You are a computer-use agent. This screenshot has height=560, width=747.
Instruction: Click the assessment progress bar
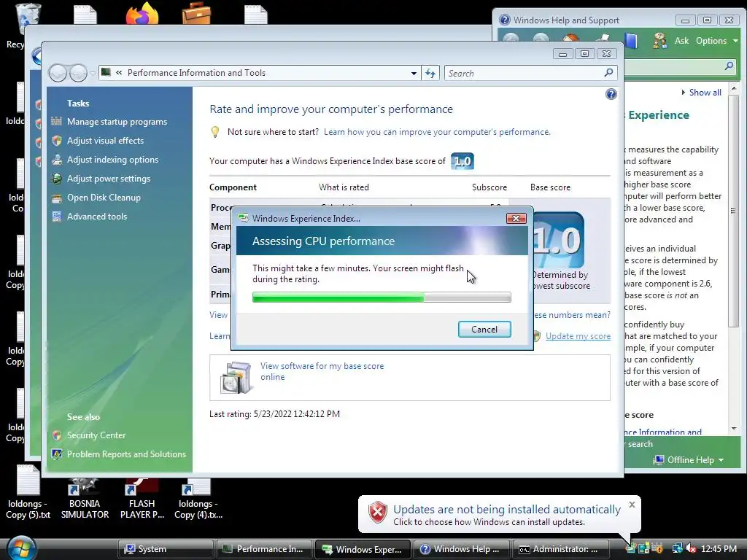point(382,297)
